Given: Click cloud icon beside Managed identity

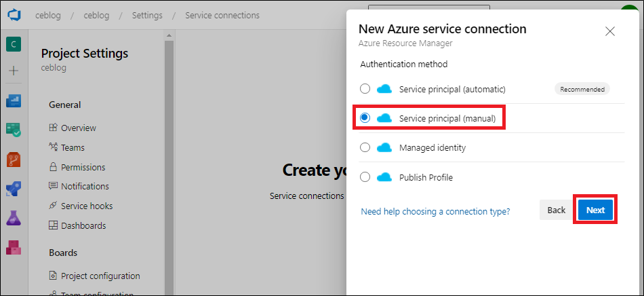Looking at the screenshot, I should click(384, 147).
